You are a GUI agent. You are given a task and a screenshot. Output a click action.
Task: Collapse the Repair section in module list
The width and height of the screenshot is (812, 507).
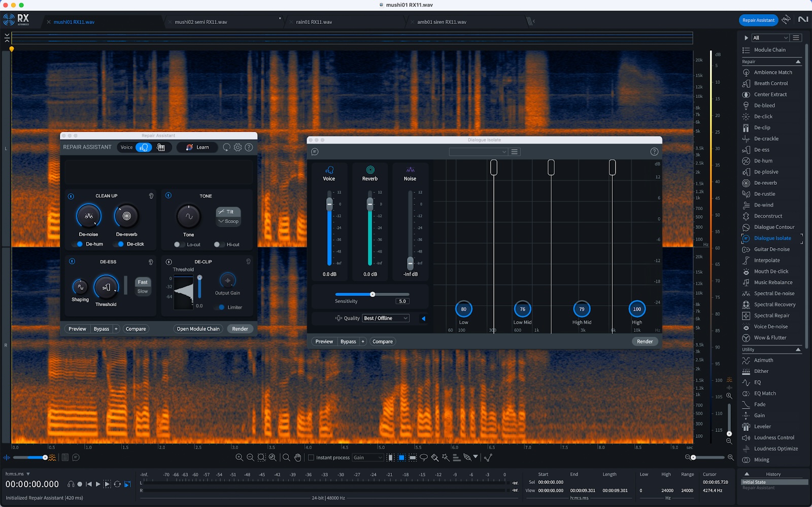798,62
